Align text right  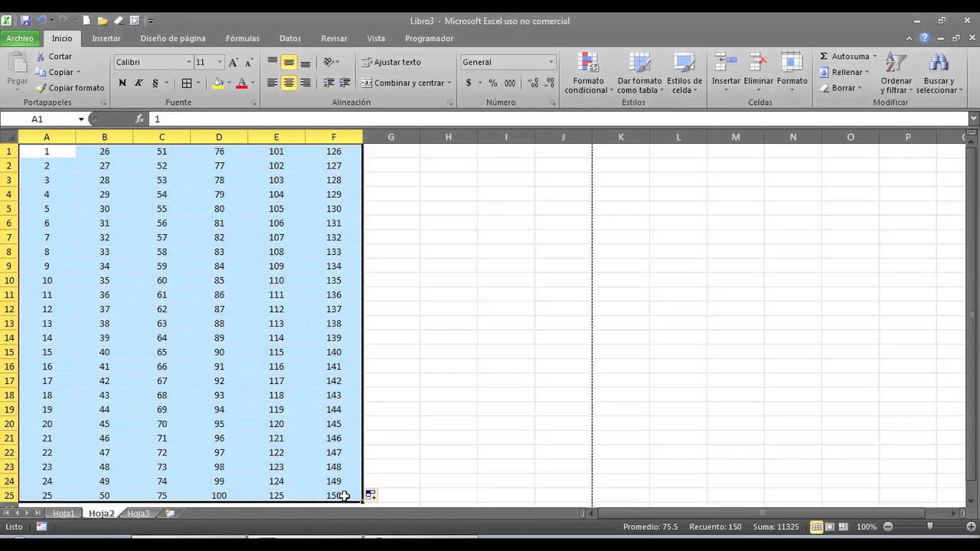[x=305, y=83]
